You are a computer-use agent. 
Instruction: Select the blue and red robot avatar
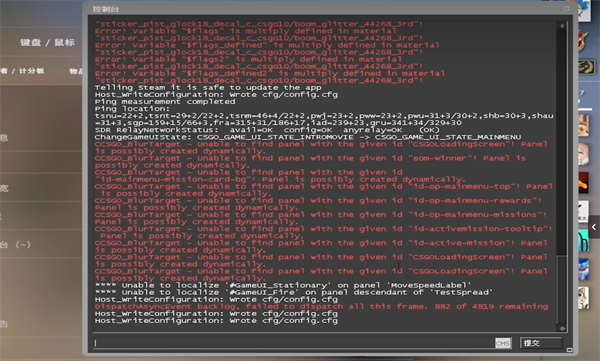[583, 270]
